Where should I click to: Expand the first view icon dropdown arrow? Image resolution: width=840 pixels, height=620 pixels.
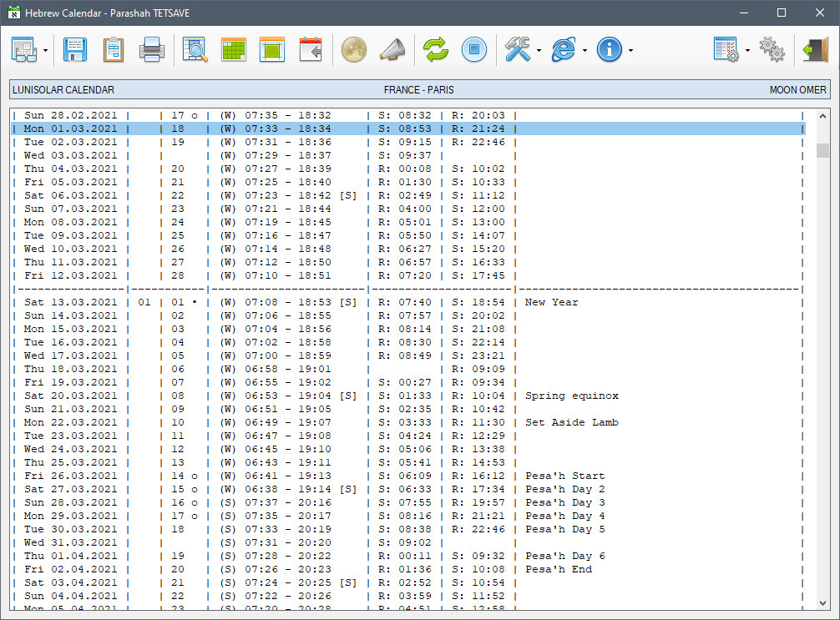click(x=45, y=51)
